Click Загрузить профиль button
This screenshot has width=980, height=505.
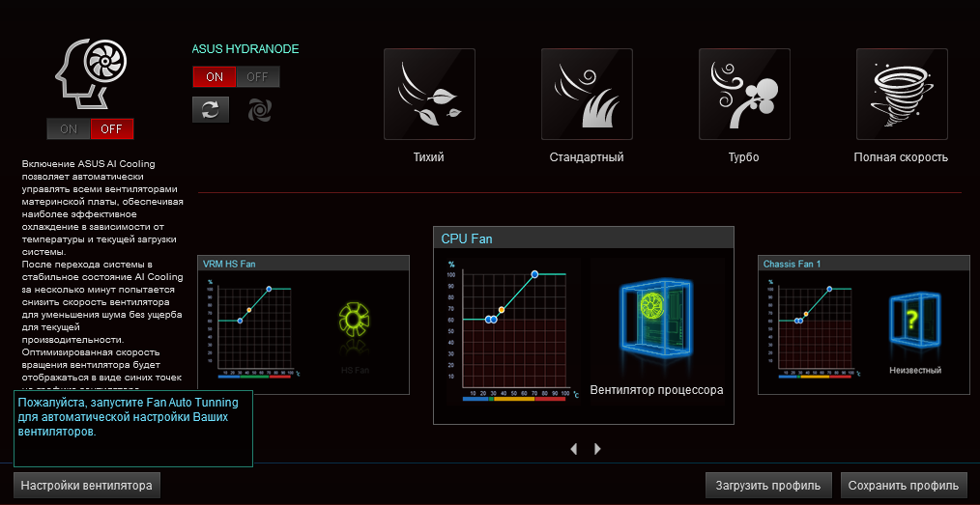tap(768, 485)
